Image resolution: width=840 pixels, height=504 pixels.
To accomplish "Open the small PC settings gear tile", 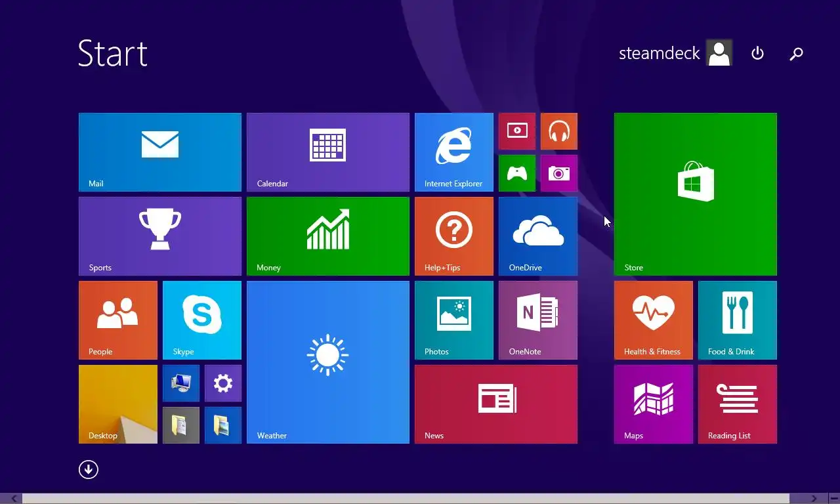I will [223, 383].
